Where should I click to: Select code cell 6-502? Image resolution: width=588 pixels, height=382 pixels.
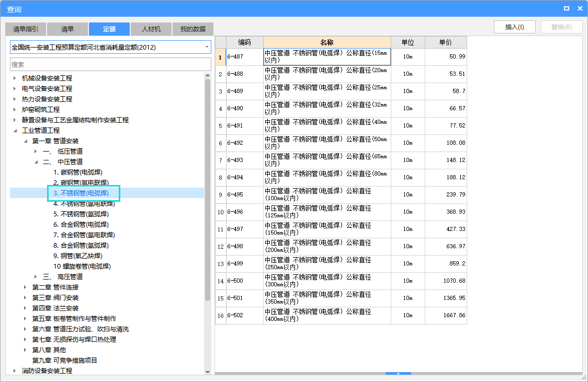pos(244,315)
